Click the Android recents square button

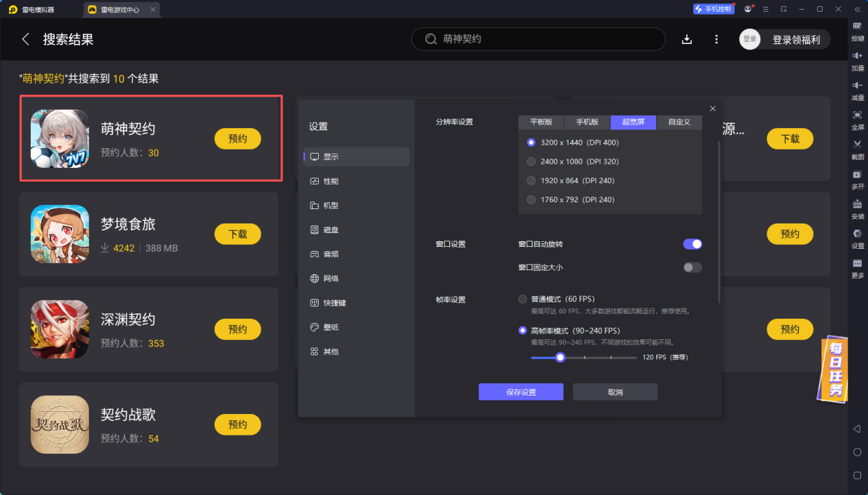857,475
